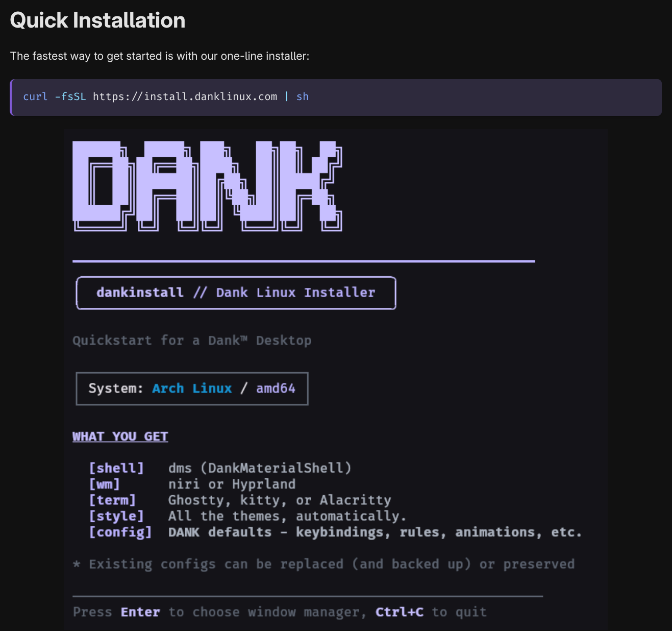
Task: Click the "[term]" tag
Action: point(112,500)
